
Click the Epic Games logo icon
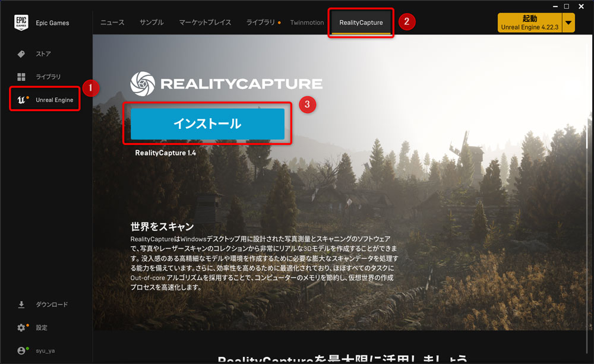tap(21, 23)
